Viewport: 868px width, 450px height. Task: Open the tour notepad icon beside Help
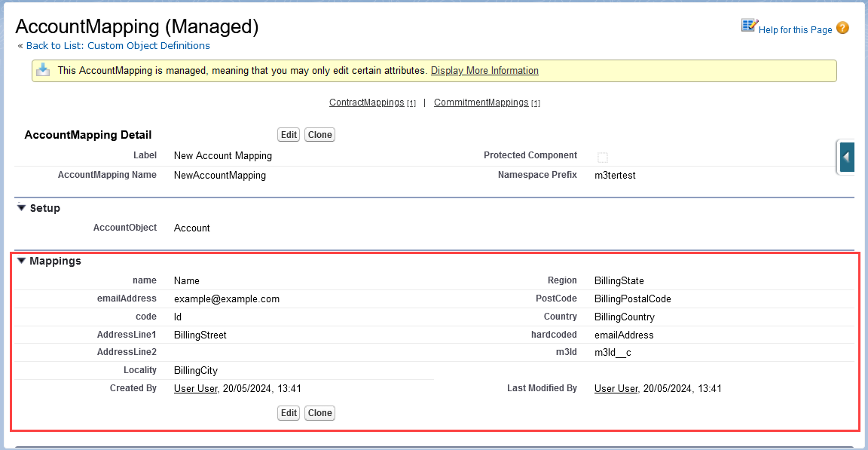749,26
